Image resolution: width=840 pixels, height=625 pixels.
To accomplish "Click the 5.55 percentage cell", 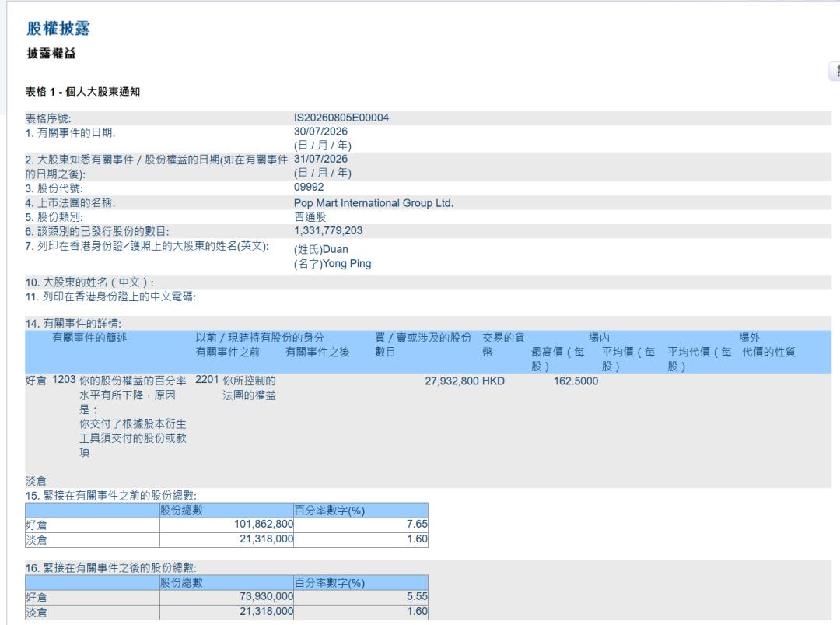I will (x=361, y=597).
